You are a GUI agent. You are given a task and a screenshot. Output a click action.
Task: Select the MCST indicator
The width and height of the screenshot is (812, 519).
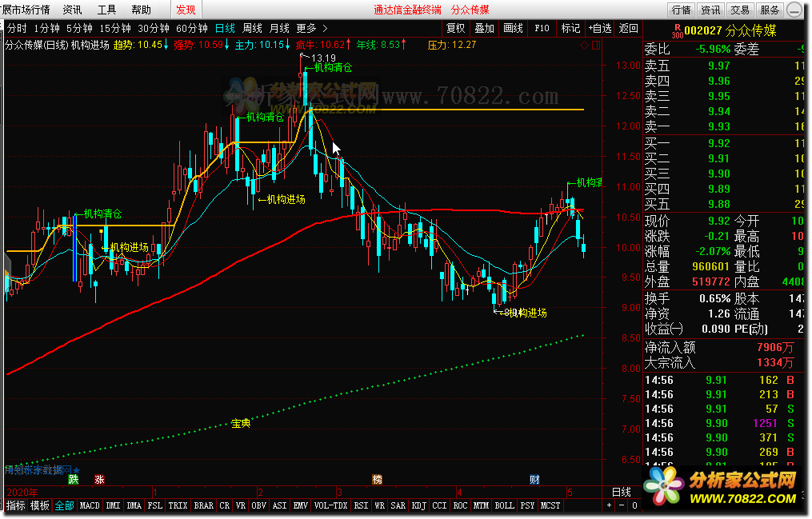(x=550, y=505)
